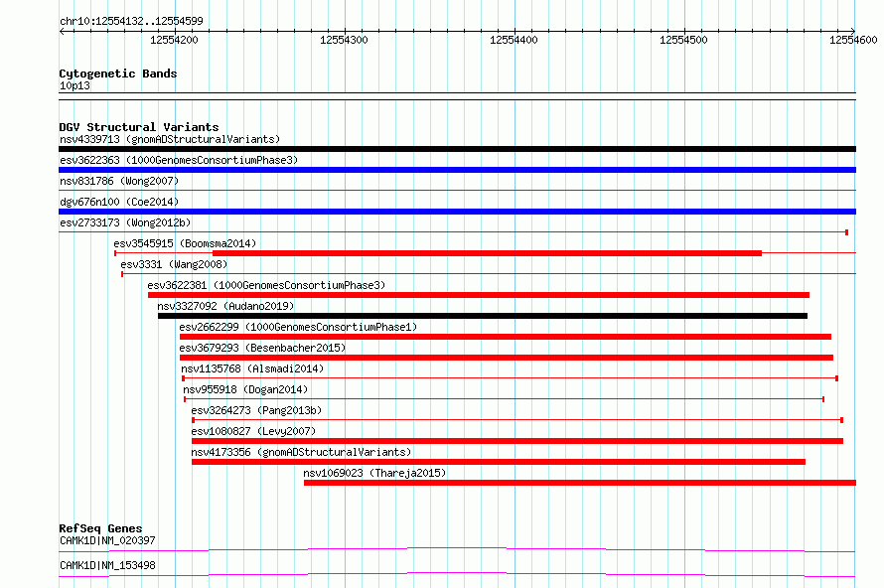Open variant esv3622363 (1000GenomesConsortiumPhase3) label
The height and width of the screenshot is (588, 884).
(x=179, y=160)
